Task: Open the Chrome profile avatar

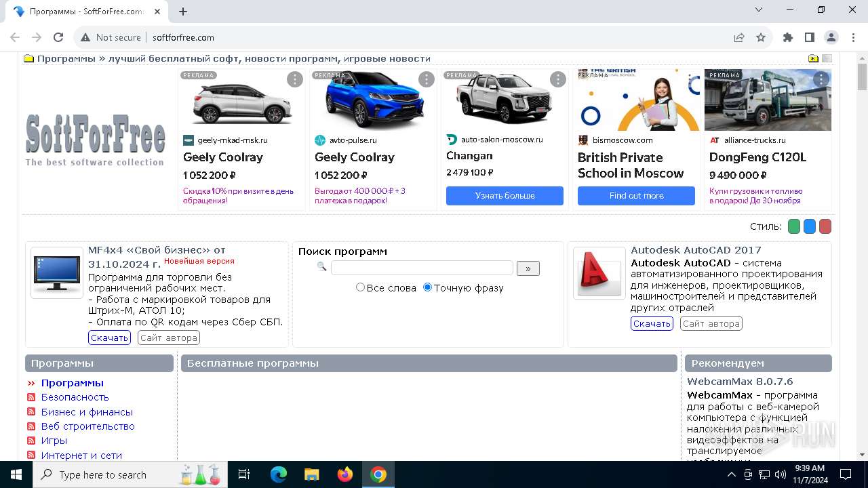Action: tap(831, 37)
